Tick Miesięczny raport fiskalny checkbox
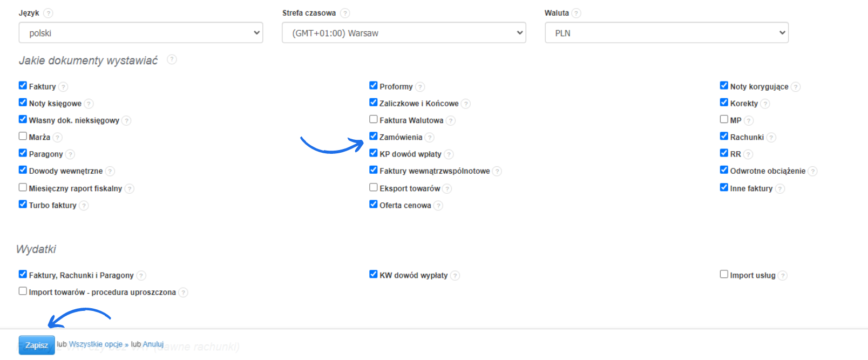 click(x=23, y=187)
